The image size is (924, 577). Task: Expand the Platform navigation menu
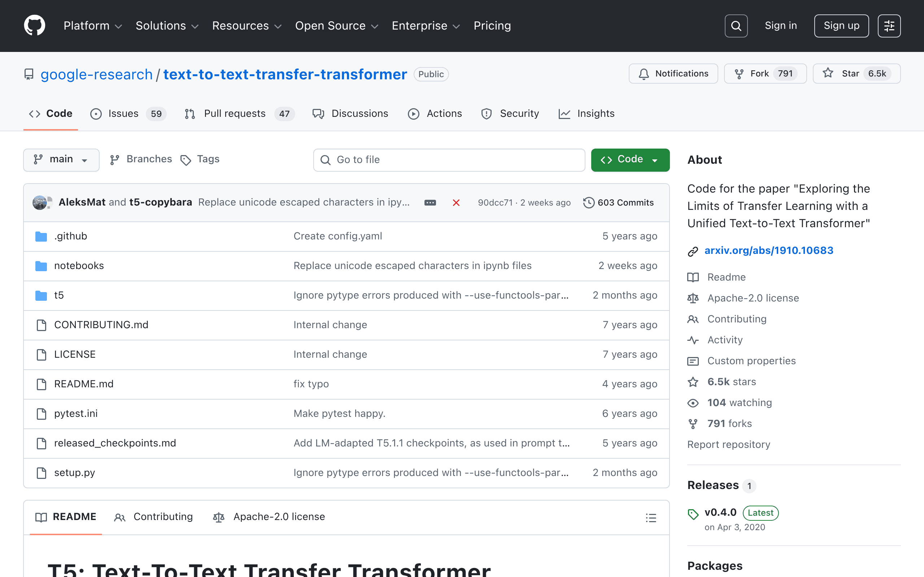93,26
